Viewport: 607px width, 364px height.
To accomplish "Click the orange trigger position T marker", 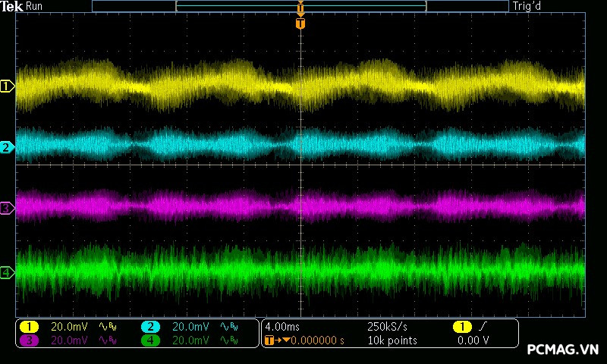I will (x=300, y=24).
